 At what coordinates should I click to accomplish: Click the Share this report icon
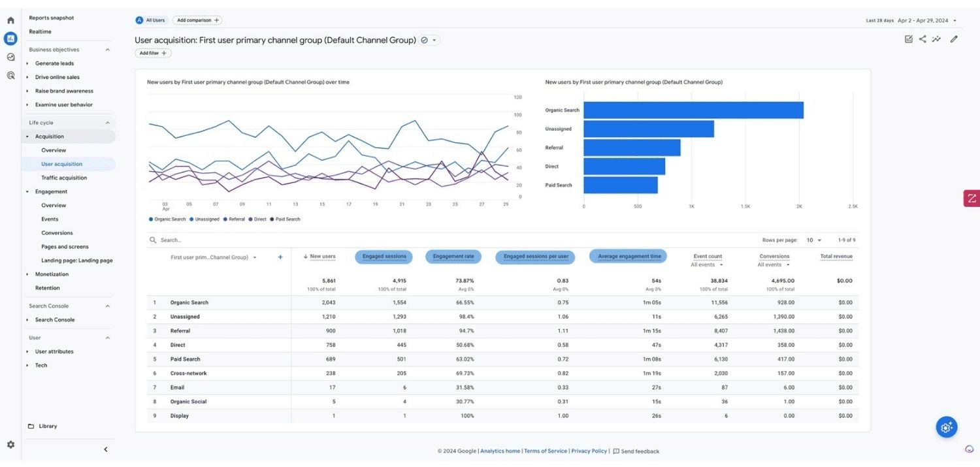point(923,39)
